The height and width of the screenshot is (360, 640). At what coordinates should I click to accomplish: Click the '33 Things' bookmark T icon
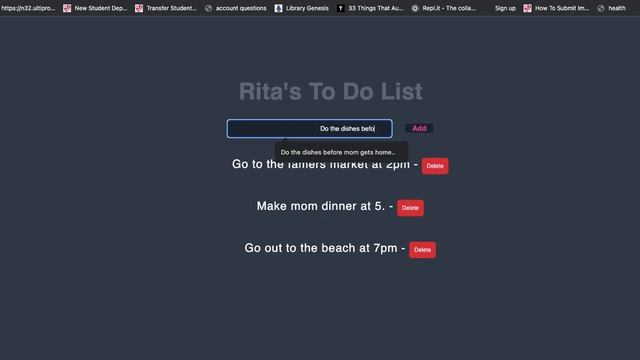click(x=340, y=8)
